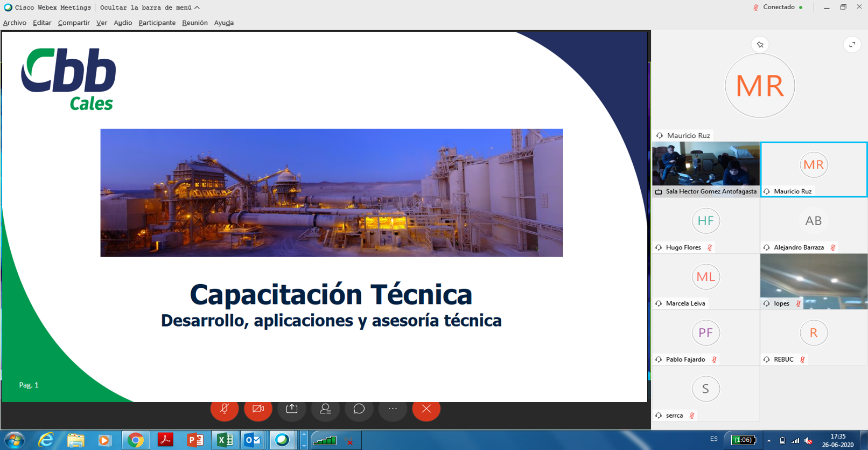
Task: Select Sala Hector Gomez Antofagasta video thumbnail
Action: (x=705, y=164)
